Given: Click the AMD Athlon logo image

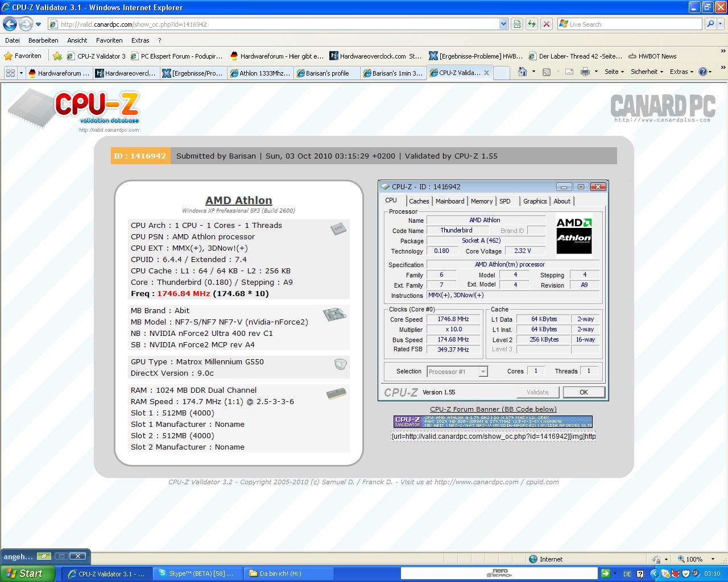Looking at the screenshot, I should coord(574,235).
